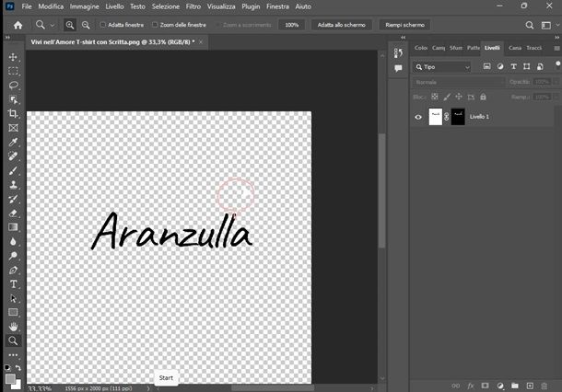Open the Filtro menu
This screenshot has height=392, width=562.
(x=193, y=6)
